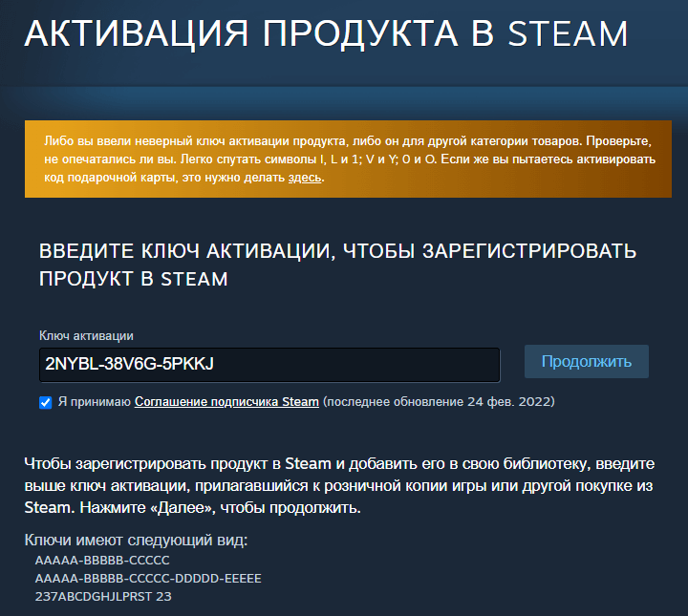The image size is (688, 616).
Task: Focus the activation key input field
Action: click(269, 365)
